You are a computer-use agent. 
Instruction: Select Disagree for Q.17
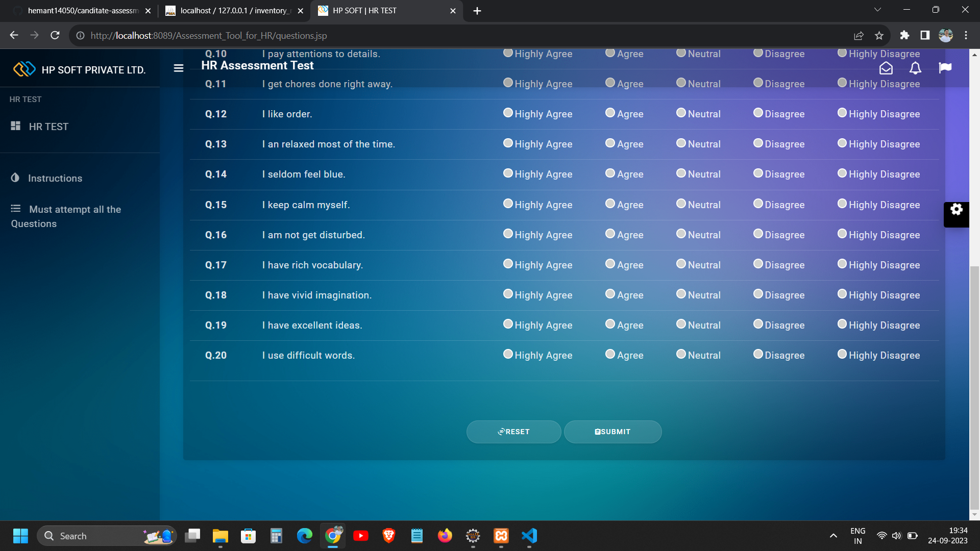758,264
